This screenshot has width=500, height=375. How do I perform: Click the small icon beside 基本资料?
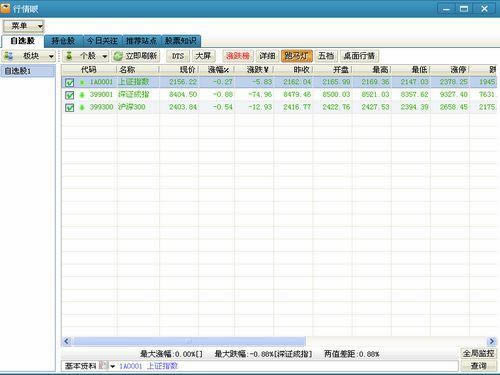click(104, 366)
